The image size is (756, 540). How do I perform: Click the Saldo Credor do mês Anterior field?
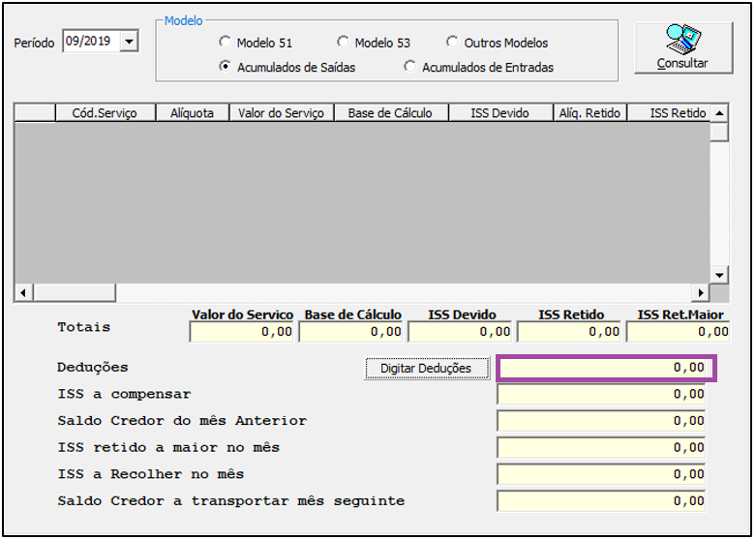pyautogui.click(x=601, y=422)
